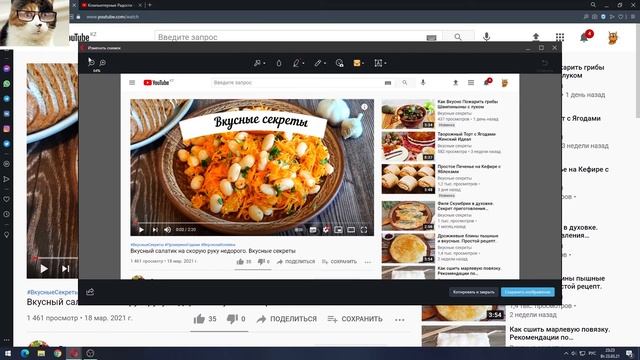Image resolution: width=640 pixels, height=360 pixels.
Task: Play the background YouTube video
Action: point(44,269)
